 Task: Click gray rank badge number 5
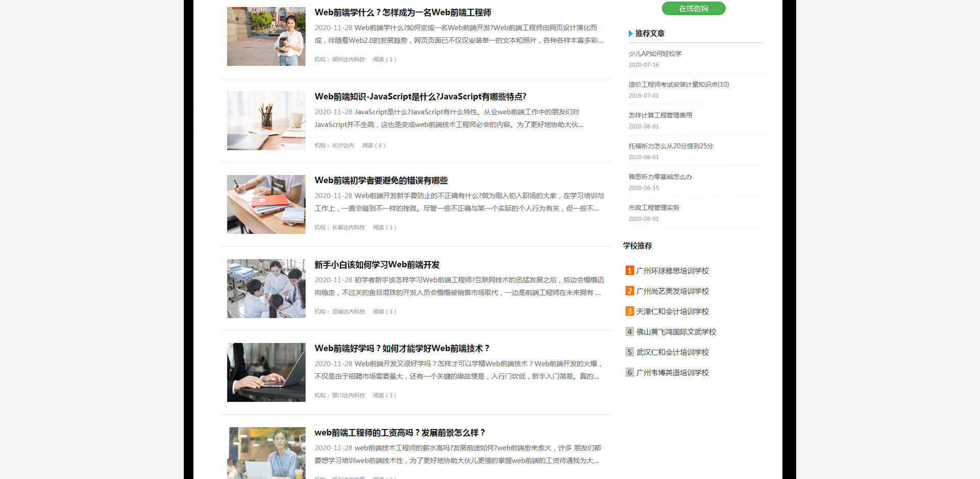pyautogui.click(x=630, y=352)
